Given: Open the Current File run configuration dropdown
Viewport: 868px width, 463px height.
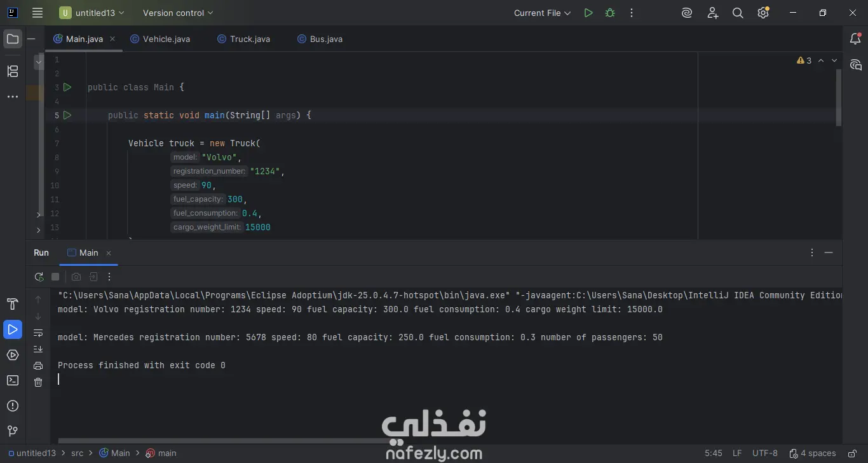Looking at the screenshot, I should 542,13.
